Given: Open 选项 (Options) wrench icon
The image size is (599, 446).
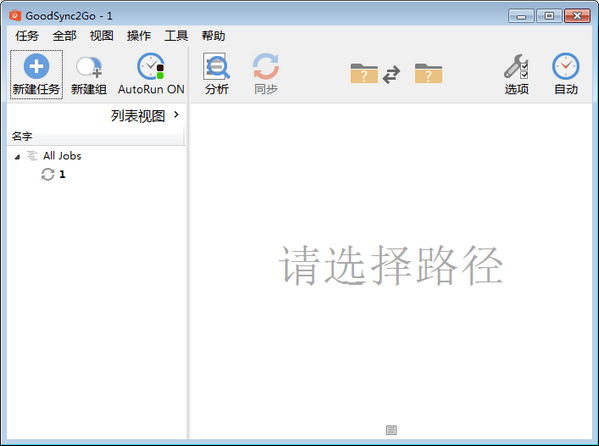Looking at the screenshot, I should [x=516, y=66].
